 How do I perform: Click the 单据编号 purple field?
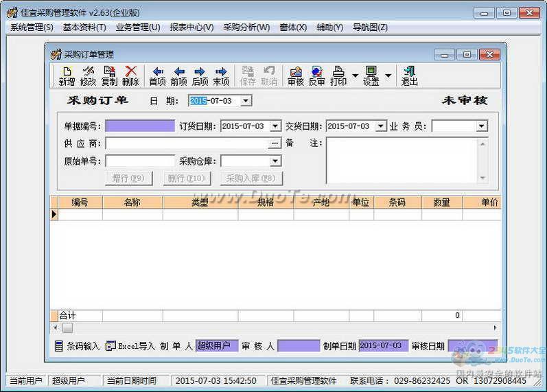(x=140, y=126)
